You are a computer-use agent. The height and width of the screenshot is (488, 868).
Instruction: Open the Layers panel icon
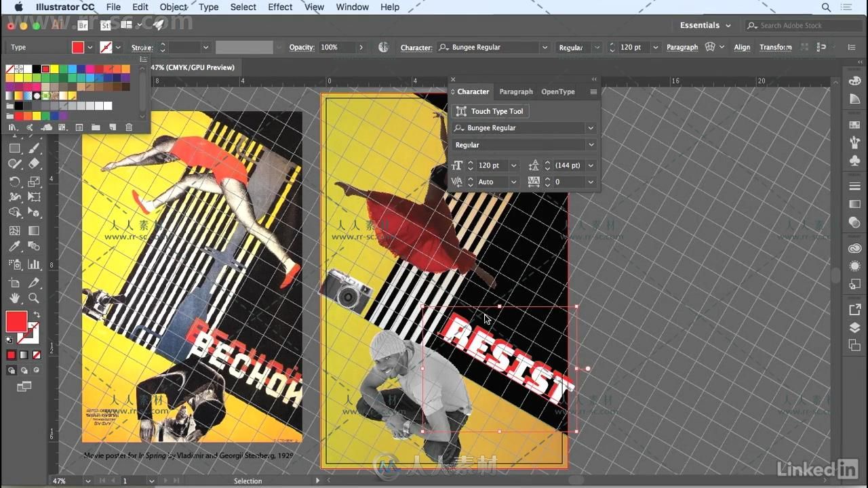tap(854, 327)
